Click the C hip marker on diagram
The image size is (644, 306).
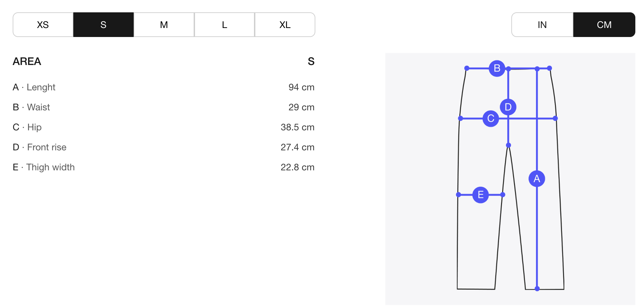pos(491,118)
